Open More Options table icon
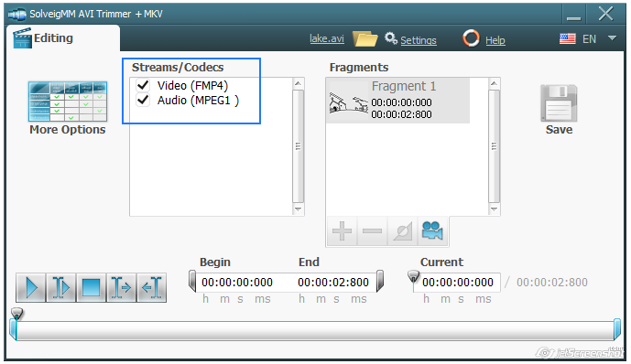631x364 pixels. pos(68,102)
